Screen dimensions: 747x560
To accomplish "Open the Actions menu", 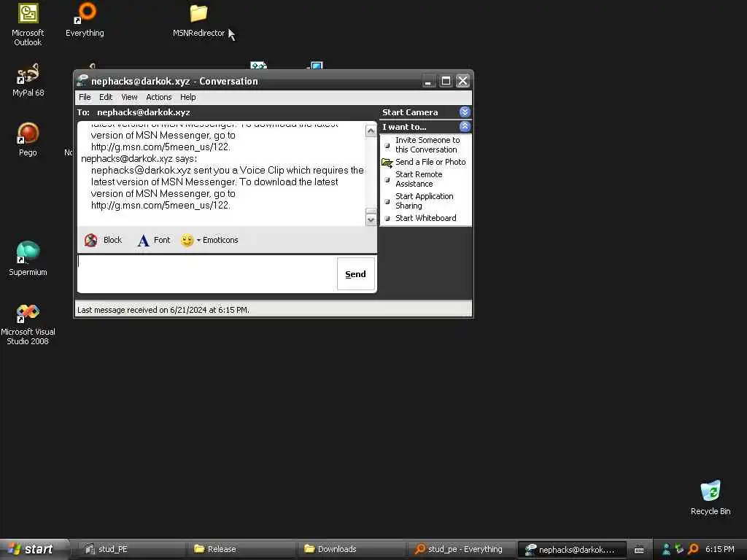I will pos(158,97).
